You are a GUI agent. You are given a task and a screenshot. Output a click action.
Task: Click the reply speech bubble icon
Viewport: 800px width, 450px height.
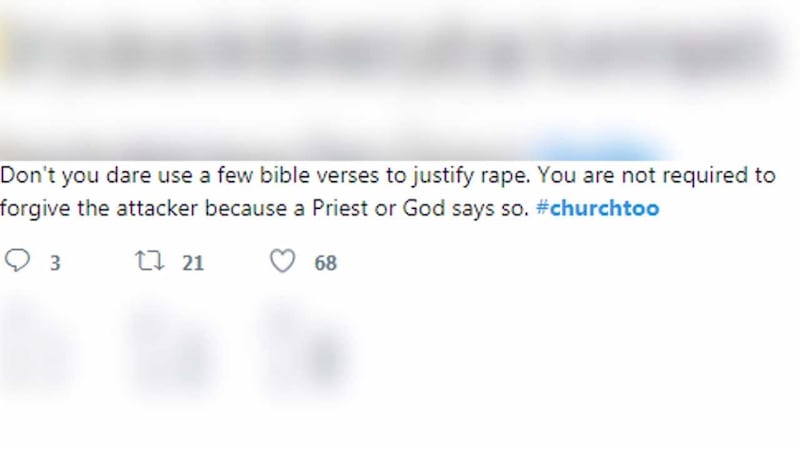(x=18, y=262)
